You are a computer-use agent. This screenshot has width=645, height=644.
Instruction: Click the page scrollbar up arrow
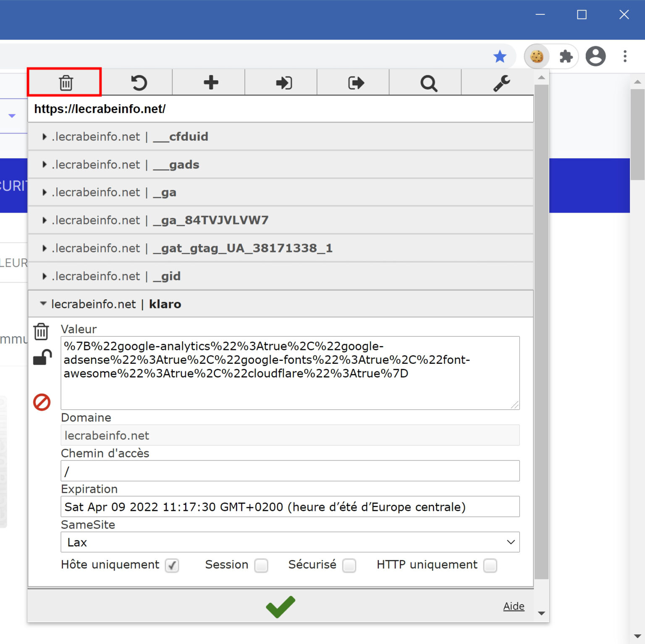(637, 81)
